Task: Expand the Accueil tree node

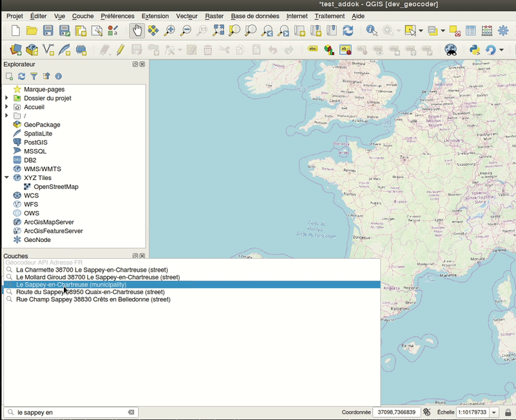Action: point(6,106)
